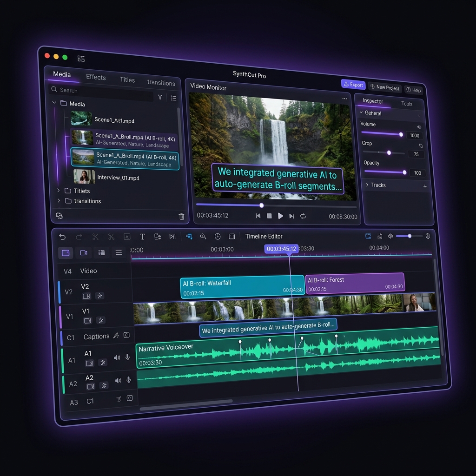Screen dimensions: 476x476
Task: Click the redo arrow in timeline toolbar
Action: click(79, 237)
